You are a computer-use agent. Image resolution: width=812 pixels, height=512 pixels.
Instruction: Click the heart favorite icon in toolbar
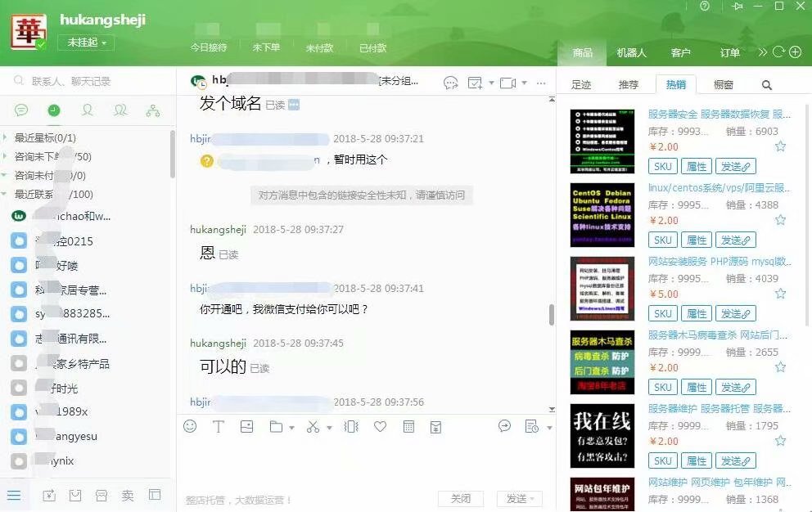tap(380, 427)
